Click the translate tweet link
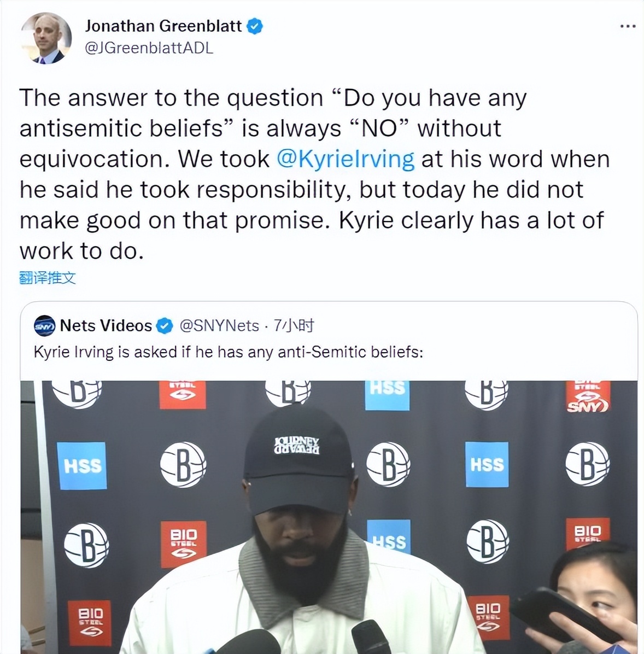644x654 pixels. tap(48, 278)
